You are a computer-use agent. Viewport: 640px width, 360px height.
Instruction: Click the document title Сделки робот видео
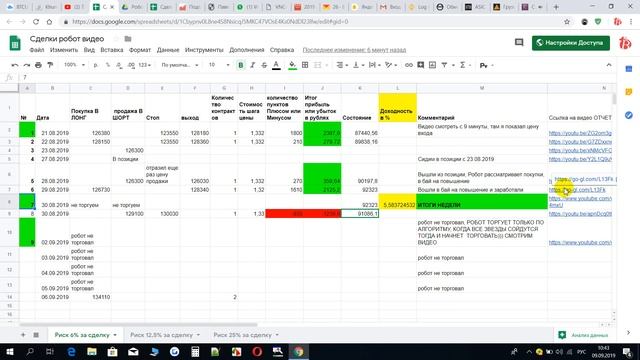point(67,39)
